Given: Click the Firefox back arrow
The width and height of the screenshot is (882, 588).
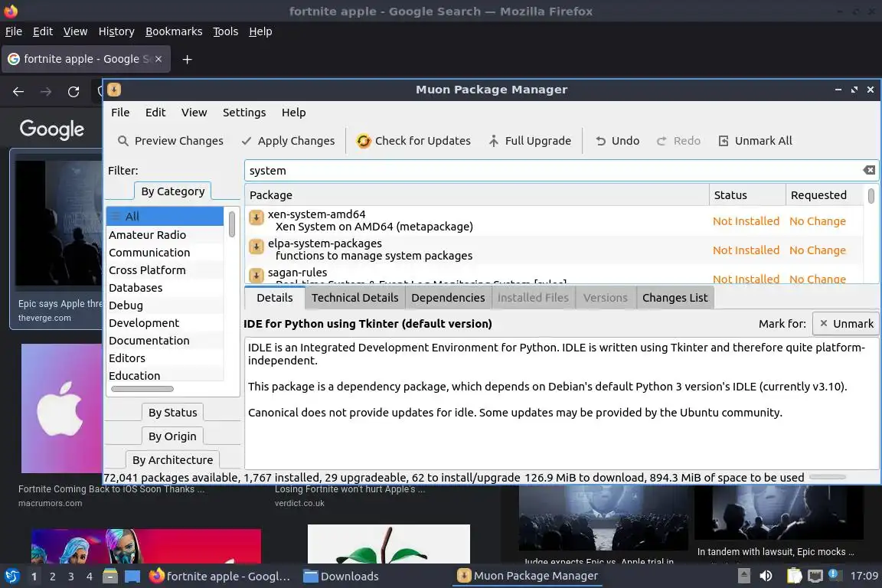Looking at the screenshot, I should (18, 92).
